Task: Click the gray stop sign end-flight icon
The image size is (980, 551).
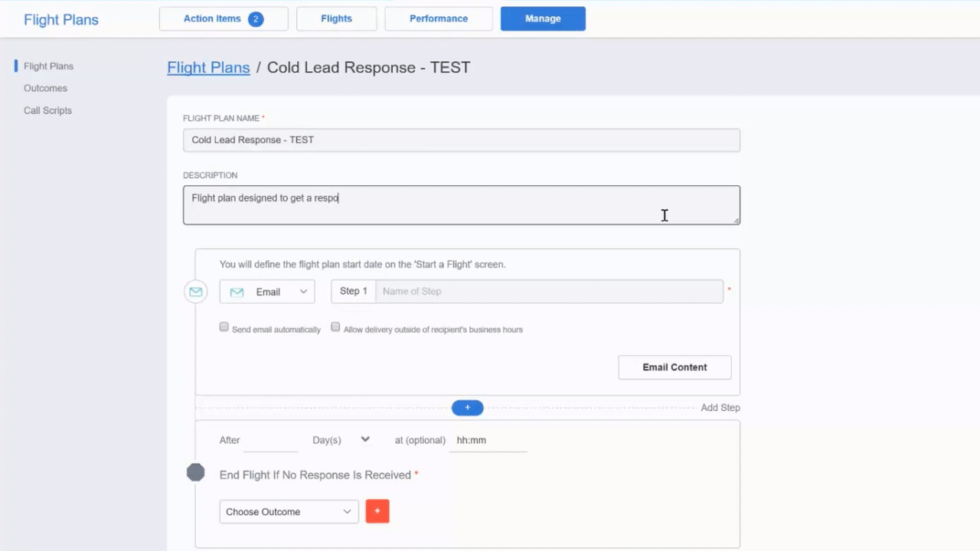Action: 196,473
